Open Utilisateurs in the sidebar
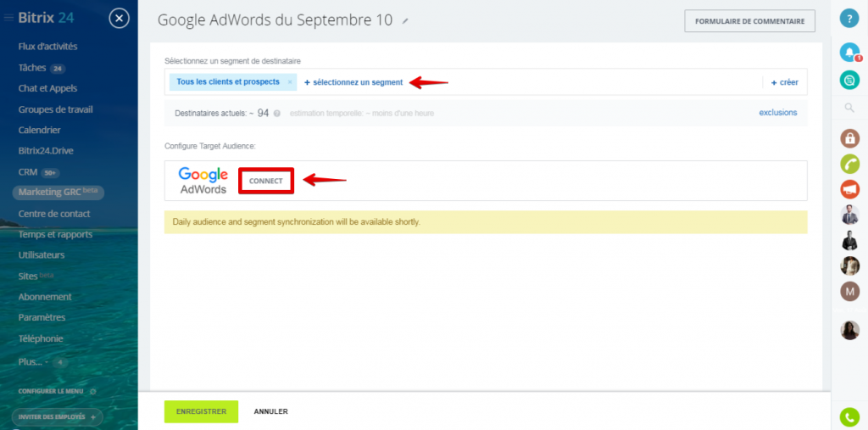 tap(42, 255)
